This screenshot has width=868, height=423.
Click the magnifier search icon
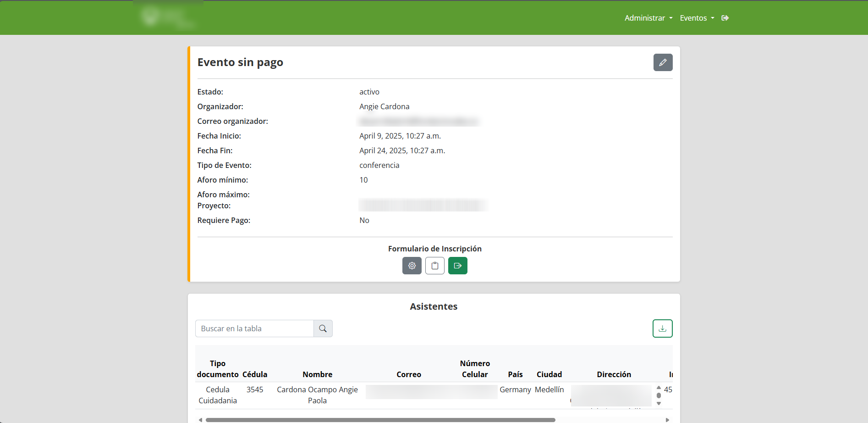tap(323, 328)
